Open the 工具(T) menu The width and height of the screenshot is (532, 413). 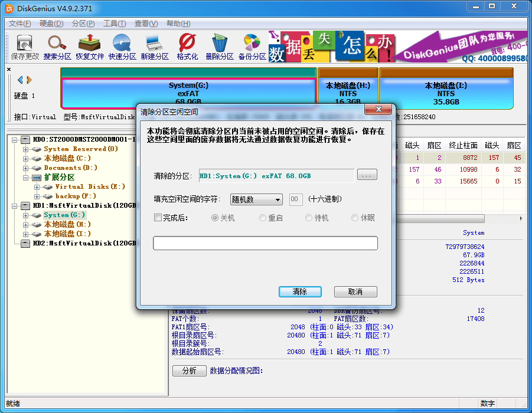115,24
